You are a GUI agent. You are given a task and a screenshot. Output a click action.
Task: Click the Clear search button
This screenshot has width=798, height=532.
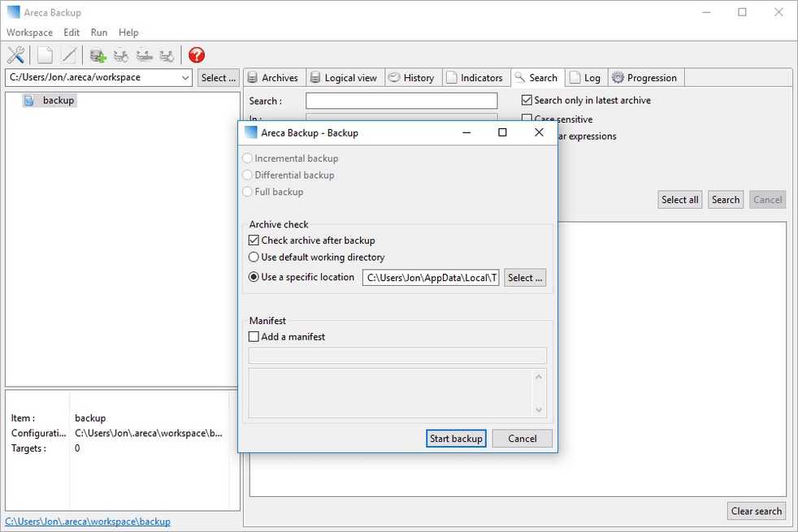(757, 511)
